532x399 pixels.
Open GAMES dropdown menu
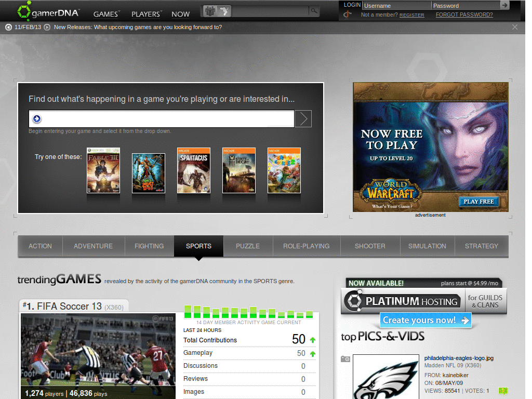(107, 14)
